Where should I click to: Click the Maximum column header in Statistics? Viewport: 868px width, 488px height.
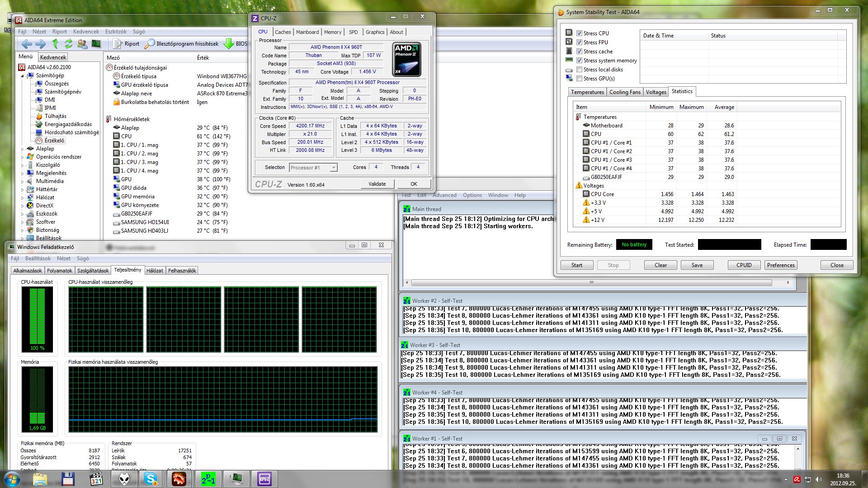coord(691,107)
